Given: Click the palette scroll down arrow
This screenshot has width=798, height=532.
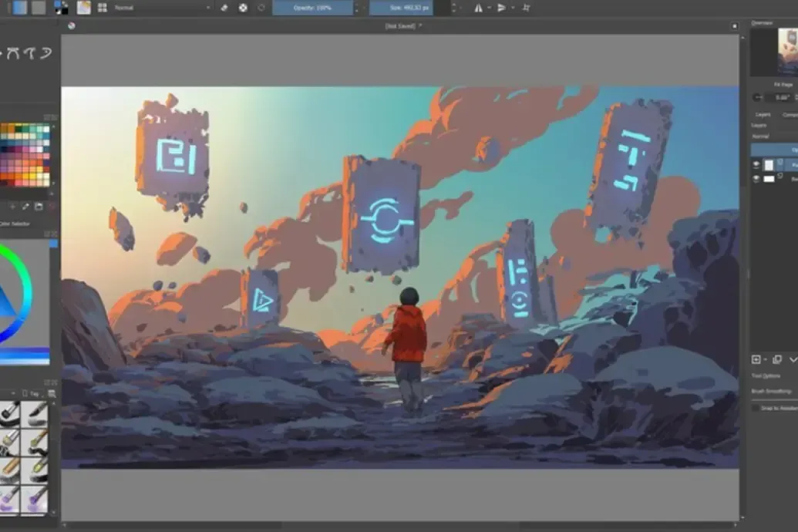Looking at the screenshot, I should tap(53, 184).
